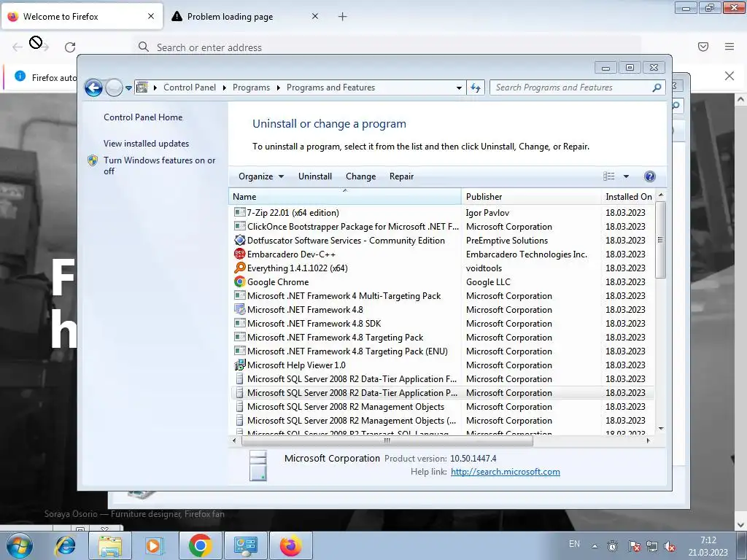Viewport: 747px width, 560px height.
Task: Select the Embarcadero Dev-C++ icon
Action: click(x=239, y=254)
